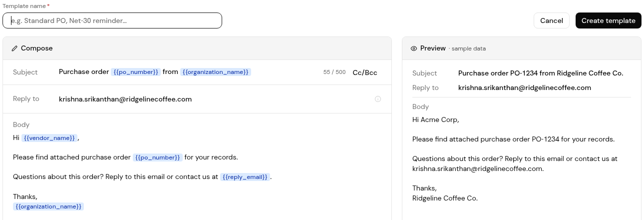Screen dimensions: 644x220
Task: Click the Body label in Compose panel
Action: pos(21,124)
